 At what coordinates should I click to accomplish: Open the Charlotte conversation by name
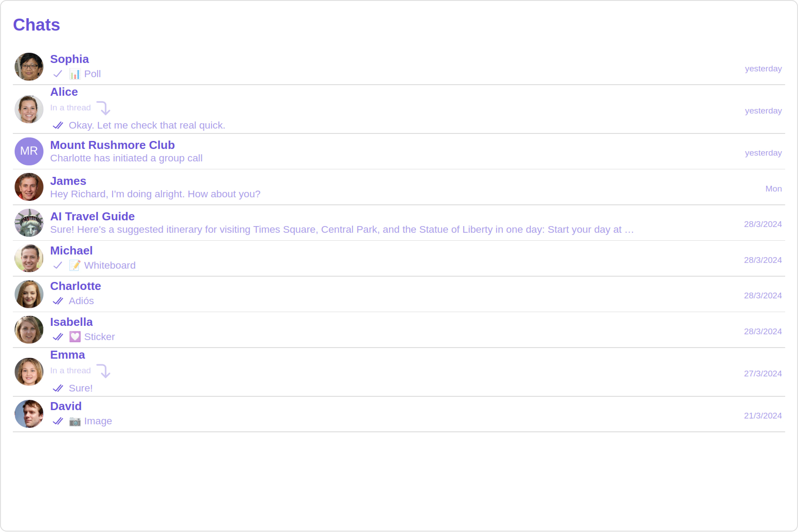point(76,286)
